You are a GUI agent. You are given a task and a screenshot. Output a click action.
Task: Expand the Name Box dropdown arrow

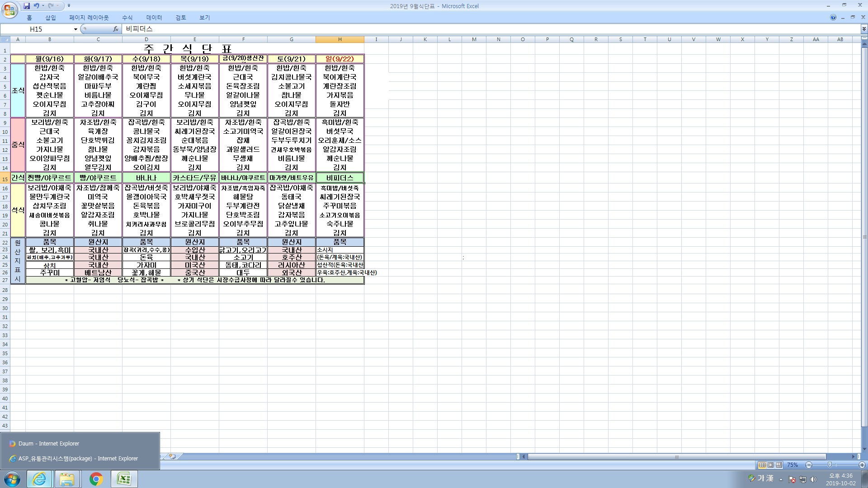[x=75, y=29]
